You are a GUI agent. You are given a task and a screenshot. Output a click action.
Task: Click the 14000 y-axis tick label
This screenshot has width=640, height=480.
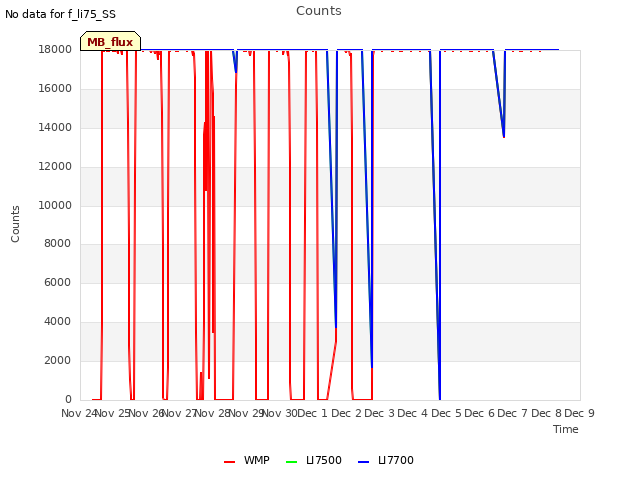[55, 128]
